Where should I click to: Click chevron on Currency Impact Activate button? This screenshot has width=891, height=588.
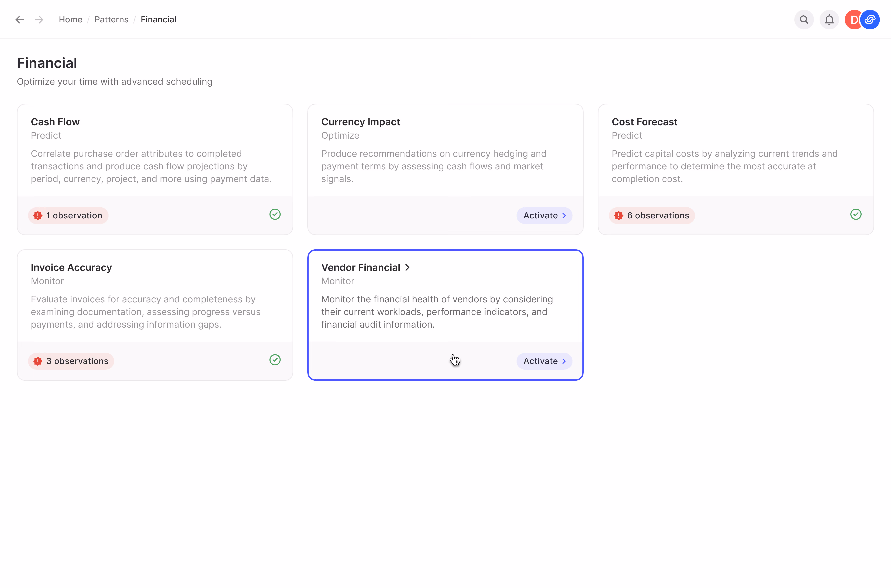click(564, 216)
